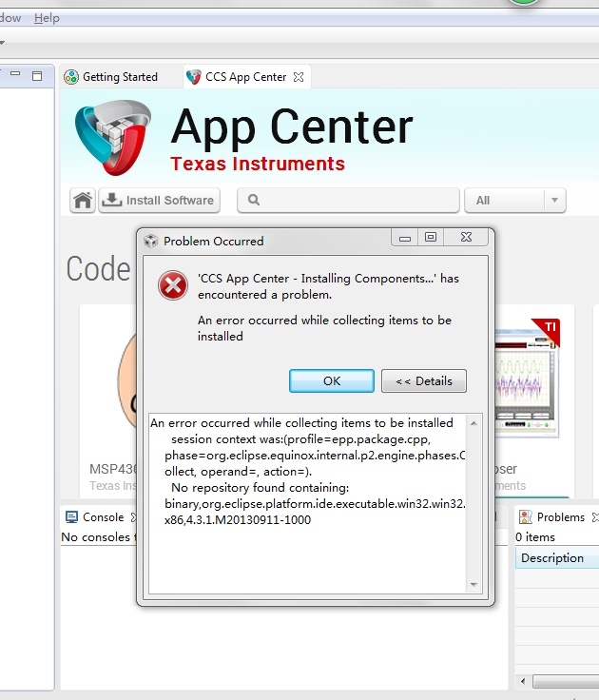The image size is (599, 700).
Task: Click the error details scroll down arrow
Action: [473, 584]
